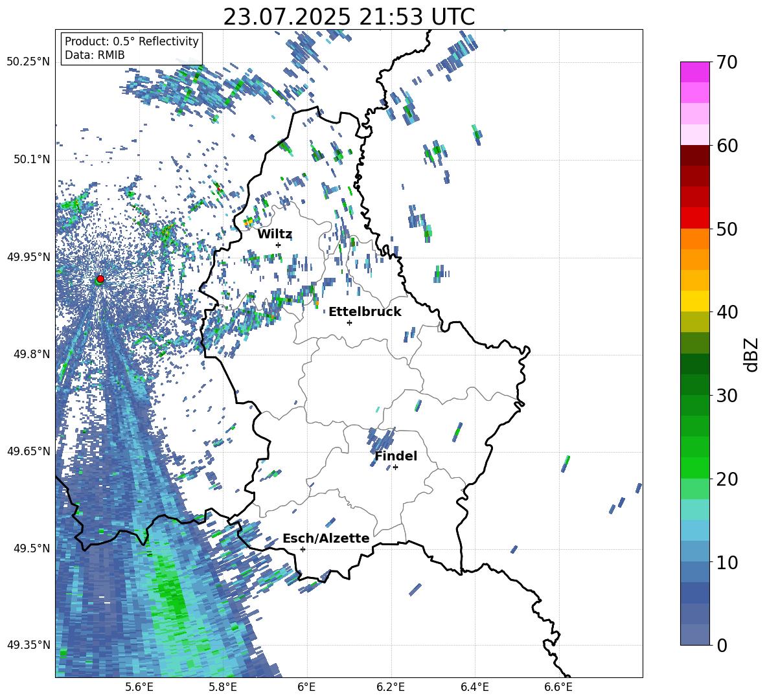Click the 49.95°N latitude label
The width and height of the screenshot is (767, 700).
[28, 257]
